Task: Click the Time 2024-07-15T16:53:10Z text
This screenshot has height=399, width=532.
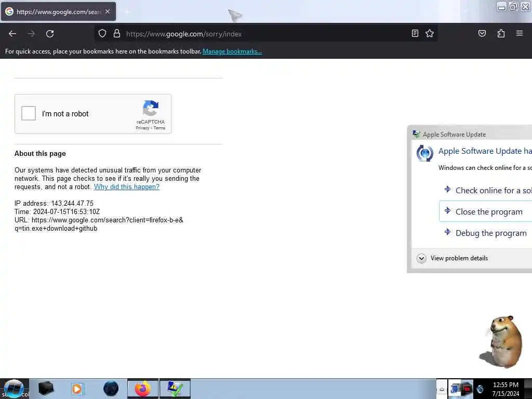Action: tap(57, 211)
